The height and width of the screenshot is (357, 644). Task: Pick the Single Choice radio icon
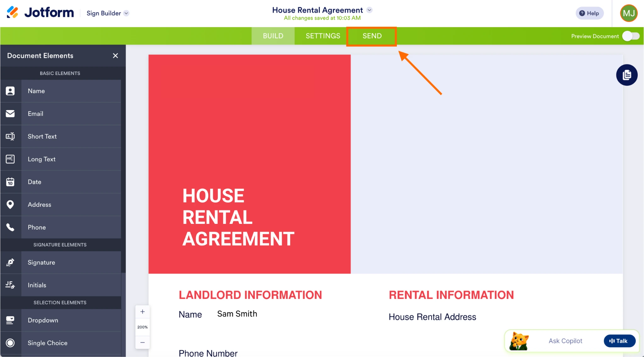pos(10,343)
